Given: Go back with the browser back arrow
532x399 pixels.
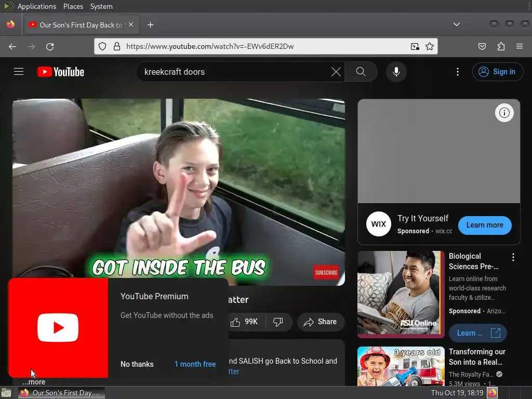Looking at the screenshot, I should [12, 46].
